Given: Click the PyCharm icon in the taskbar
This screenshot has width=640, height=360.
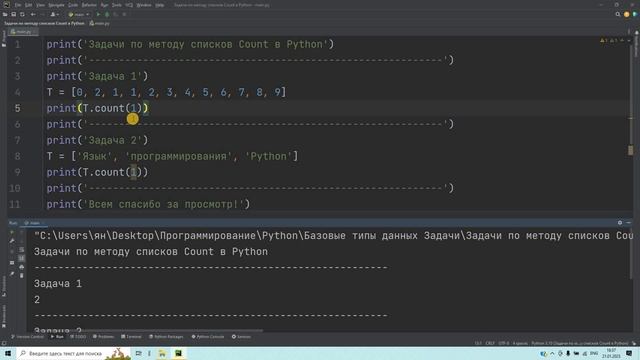Looking at the screenshot, I should pos(178,353).
